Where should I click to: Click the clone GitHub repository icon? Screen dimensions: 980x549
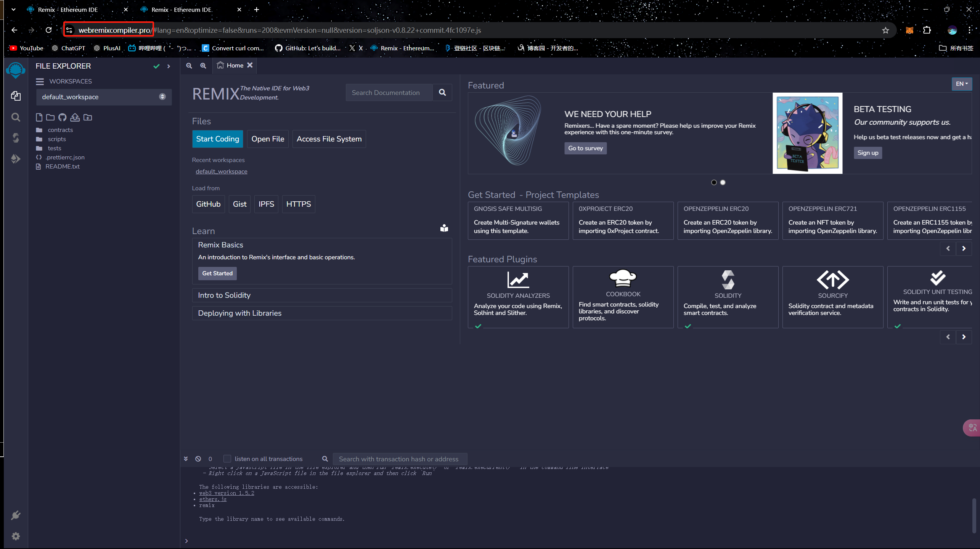pyautogui.click(x=63, y=117)
